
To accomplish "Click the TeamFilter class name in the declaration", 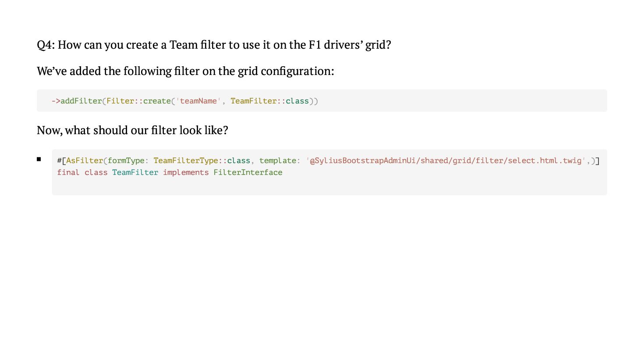I will [x=135, y=172].
